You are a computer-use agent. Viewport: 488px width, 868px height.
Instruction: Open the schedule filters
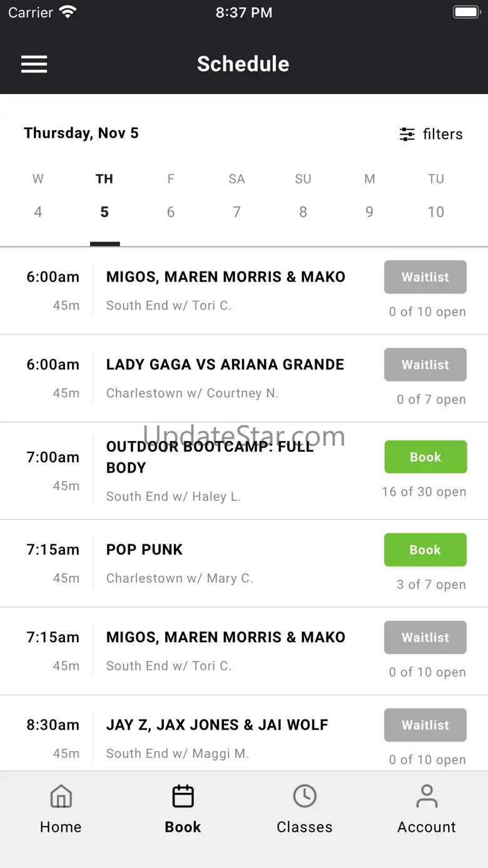(x=431, y=134)
